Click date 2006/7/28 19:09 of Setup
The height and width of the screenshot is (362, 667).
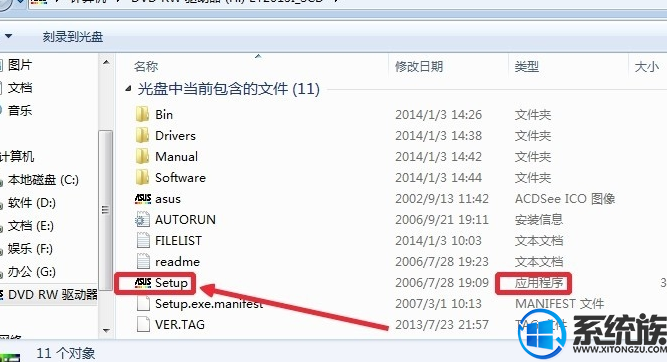tap(442, 282)
